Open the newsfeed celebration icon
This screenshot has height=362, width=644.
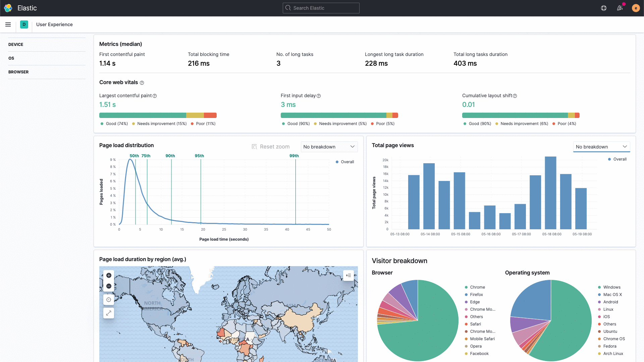pyautogui.click(x=620, y=8)
